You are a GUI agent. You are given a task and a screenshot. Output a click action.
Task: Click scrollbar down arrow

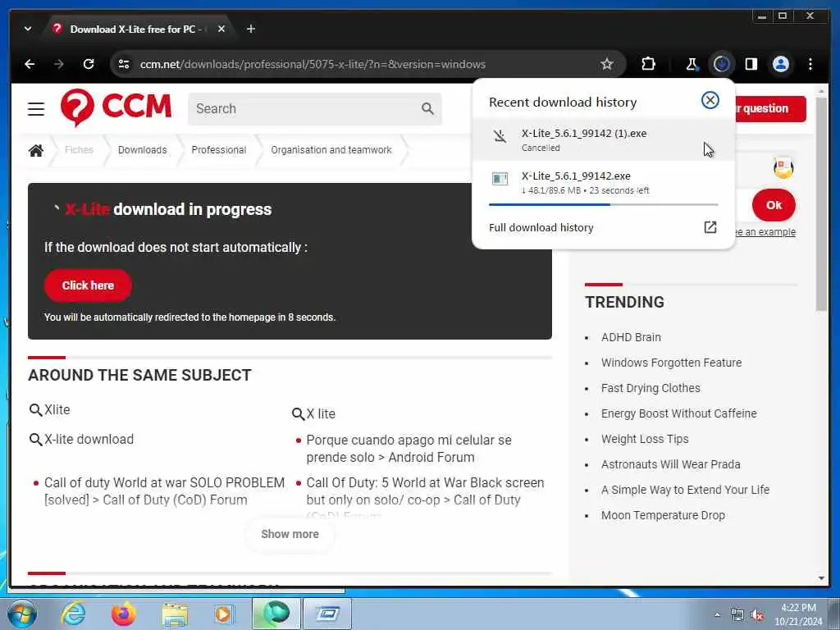pyautogui.click(x=821, y=578)
